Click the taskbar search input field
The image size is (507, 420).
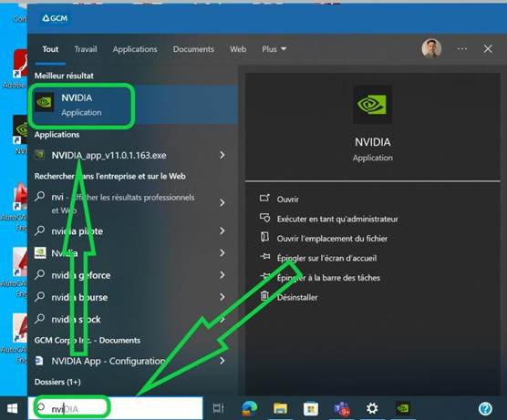[x=116, y=408]
